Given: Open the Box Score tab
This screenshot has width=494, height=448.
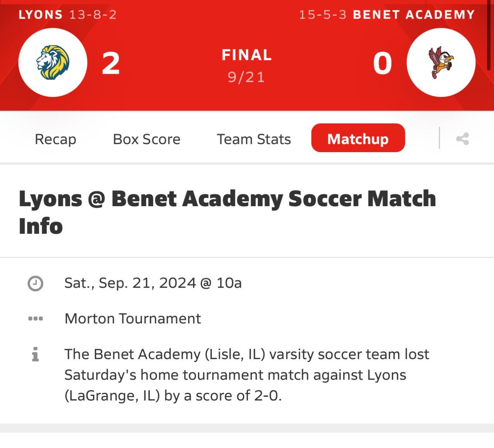Looking at the screenshot, I should pos(147,139).
